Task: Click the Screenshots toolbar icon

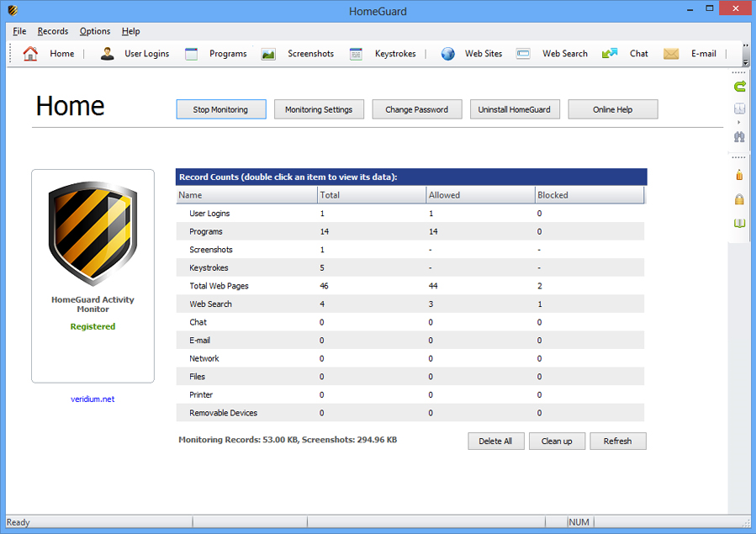Action: coord(268,54)
